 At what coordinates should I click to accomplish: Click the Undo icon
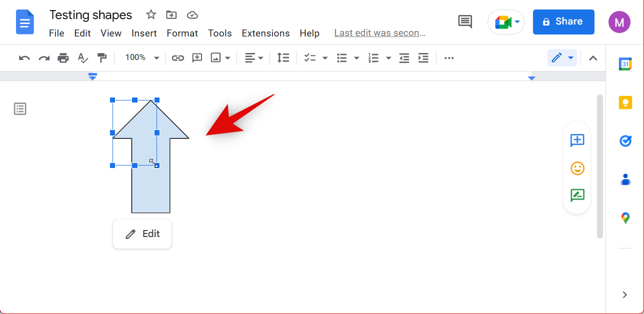pos(24,58)
